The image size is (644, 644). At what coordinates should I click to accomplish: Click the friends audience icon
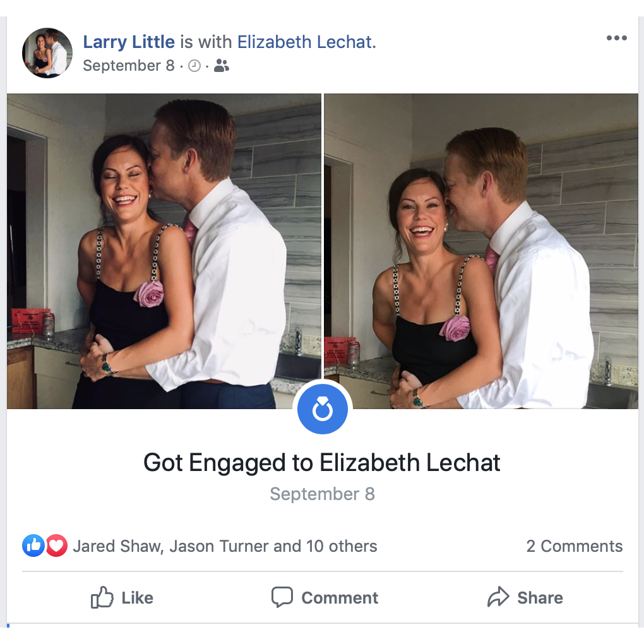point(221,65)
